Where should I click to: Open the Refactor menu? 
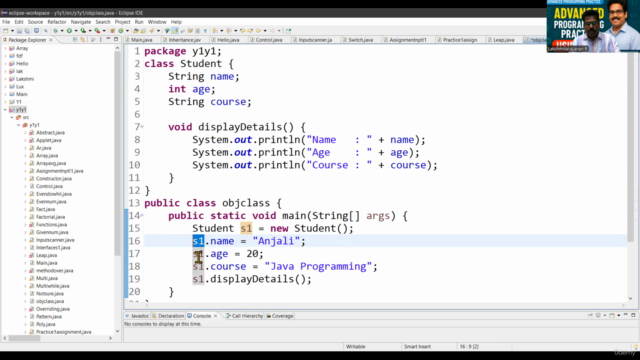pos(57,22)
